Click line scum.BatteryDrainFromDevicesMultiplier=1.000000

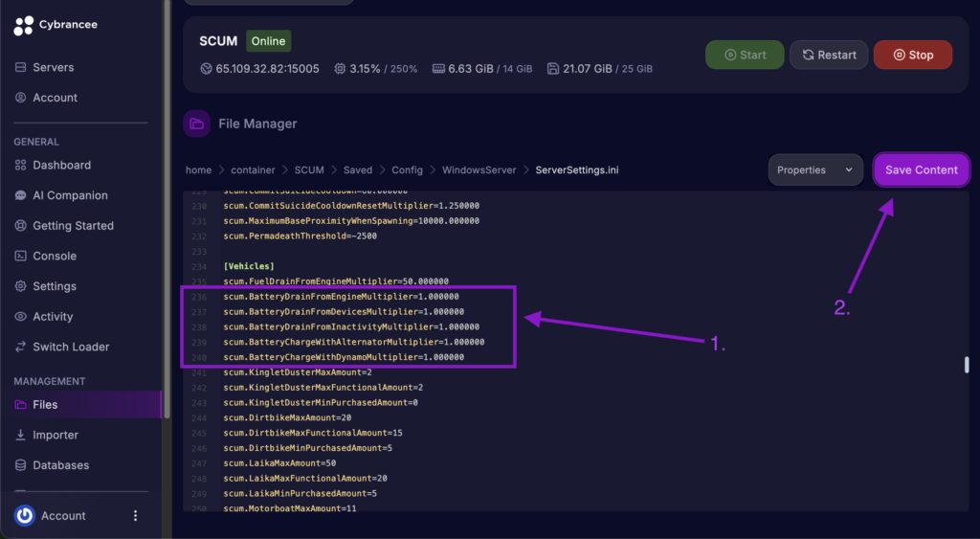(344, 311)
